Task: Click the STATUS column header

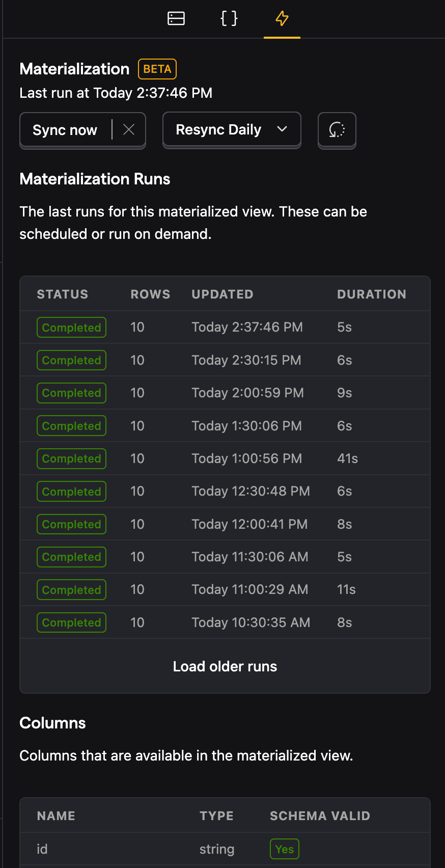Action: coord(63,294)
